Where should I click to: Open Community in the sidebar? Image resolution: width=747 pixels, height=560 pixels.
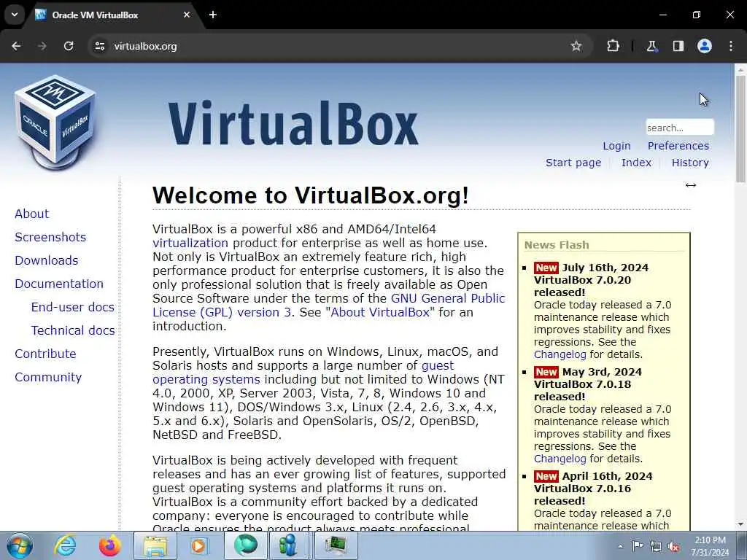point(48,377)
